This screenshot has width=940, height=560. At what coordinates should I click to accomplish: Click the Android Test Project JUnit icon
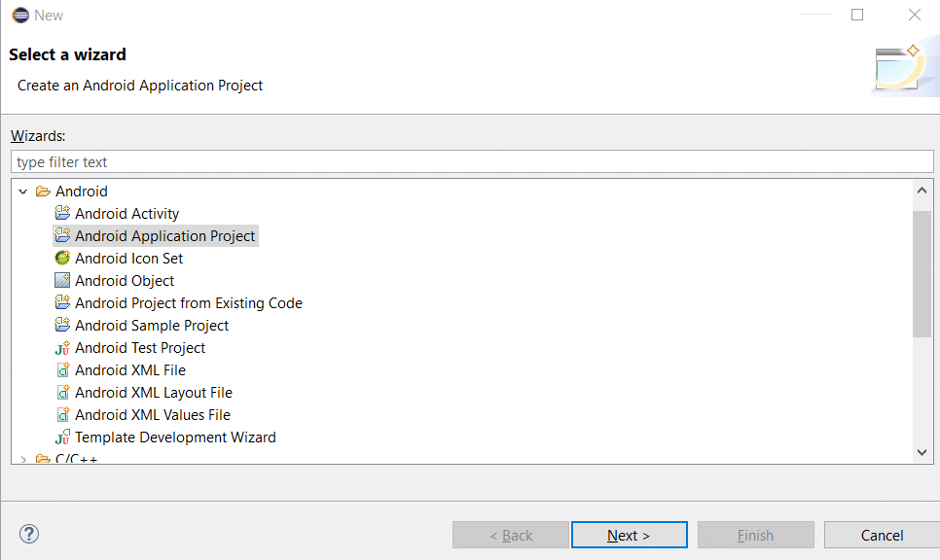coord(62,347)
